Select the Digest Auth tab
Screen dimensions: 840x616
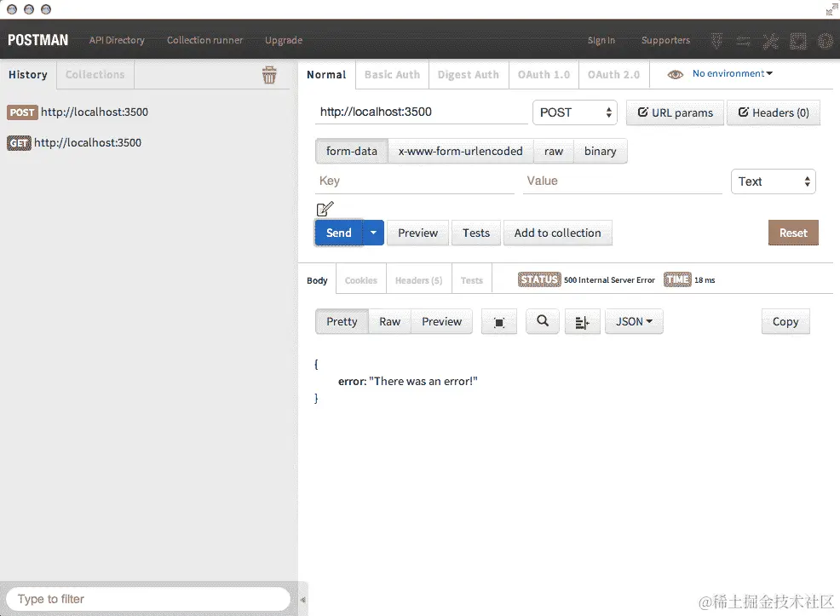pyautogui.click(x=469, y=74)
